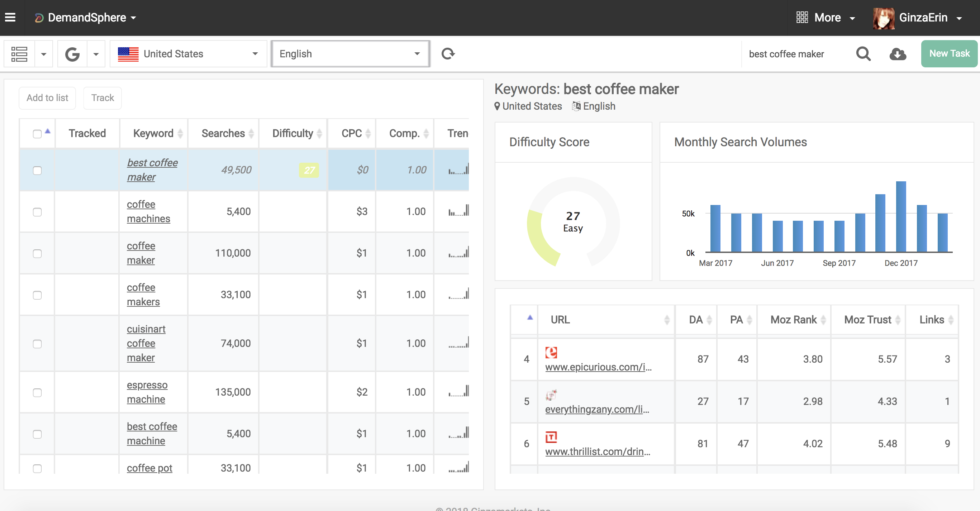The image size is (980, 511).
Task: Click the cloud download icon
Action: (898, 54)
